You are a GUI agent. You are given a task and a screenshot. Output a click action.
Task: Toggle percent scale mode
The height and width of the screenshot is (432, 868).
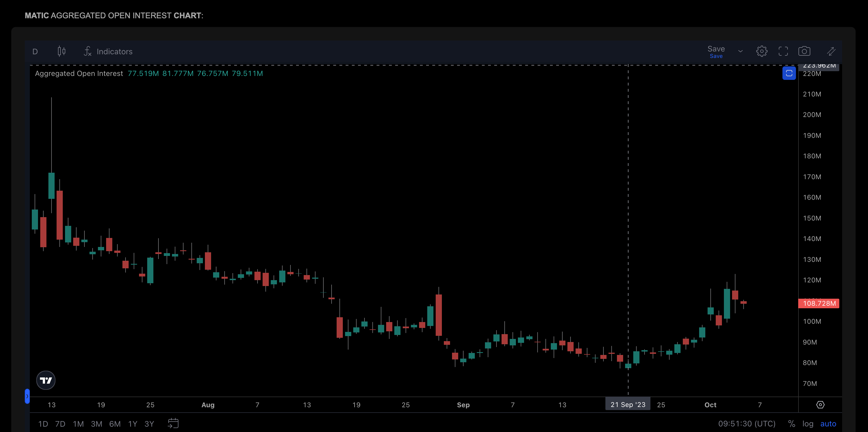pos(791,424)
